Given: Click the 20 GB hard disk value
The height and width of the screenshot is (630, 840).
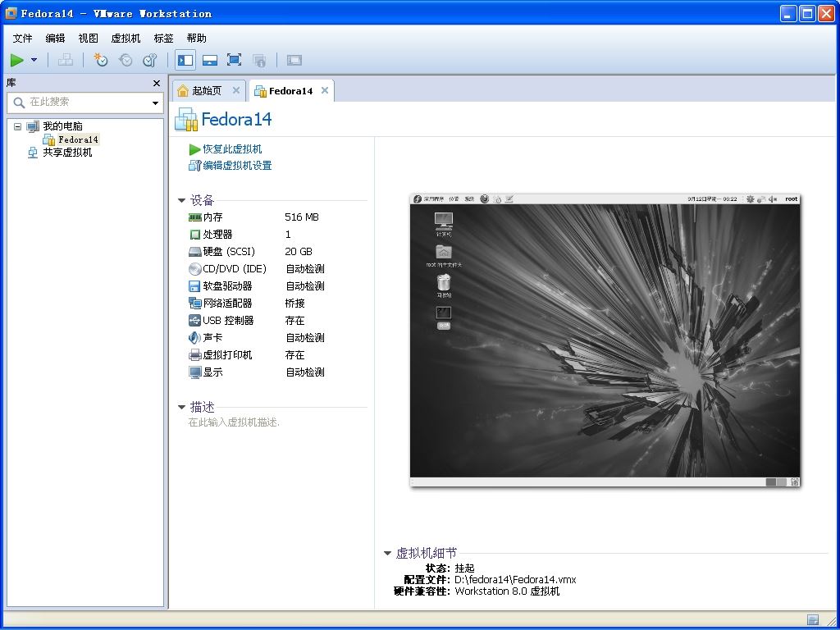Looking at the screenshot, I should pos(299,251).
